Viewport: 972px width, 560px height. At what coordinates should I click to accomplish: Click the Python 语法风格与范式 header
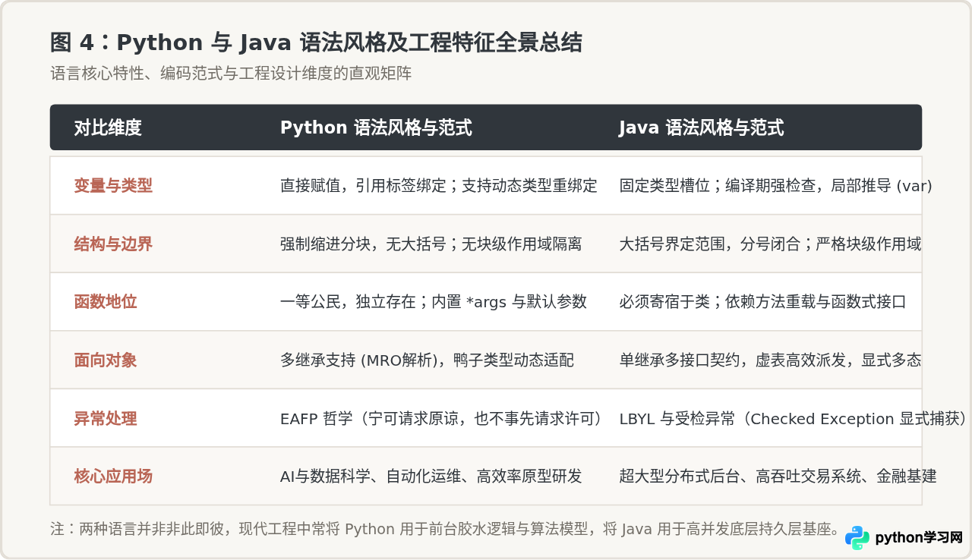pyautogui.click(x=376, y=127)
